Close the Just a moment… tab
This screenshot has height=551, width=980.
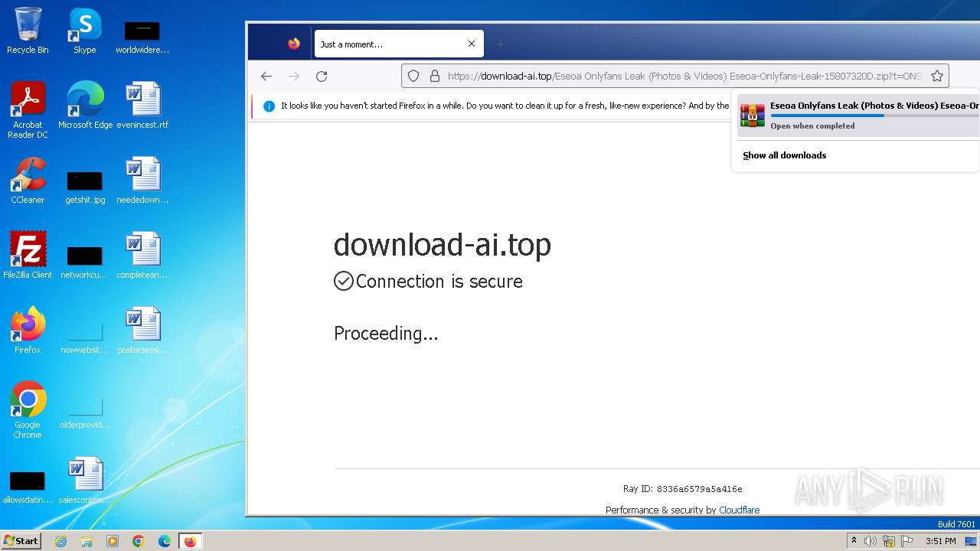point(472,44)
